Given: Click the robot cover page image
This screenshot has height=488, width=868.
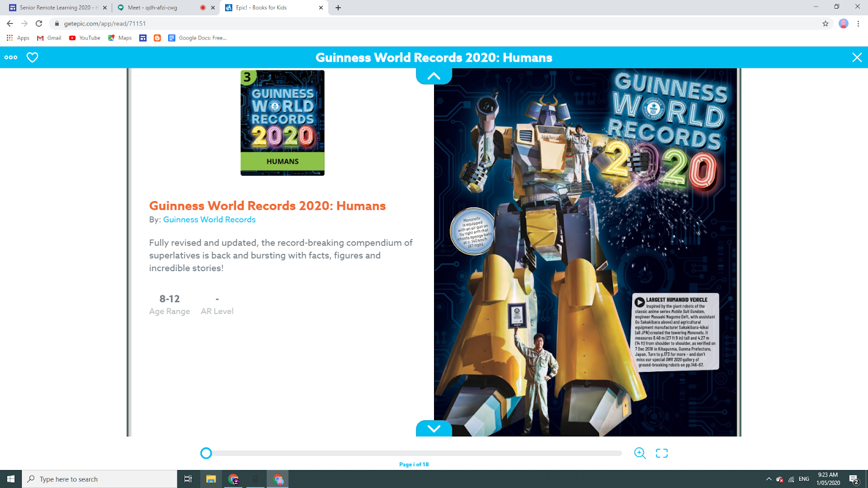Looking at the screenshot, I should [x=586, y=252].
